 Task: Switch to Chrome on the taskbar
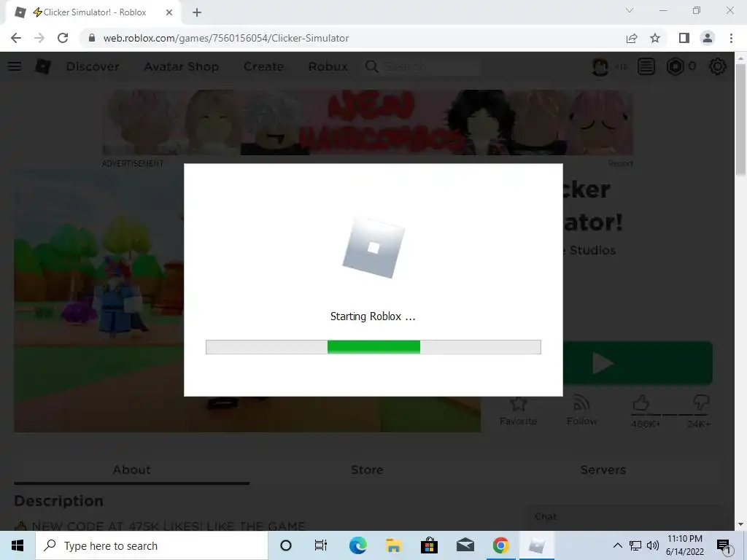[x=500, y=545]
